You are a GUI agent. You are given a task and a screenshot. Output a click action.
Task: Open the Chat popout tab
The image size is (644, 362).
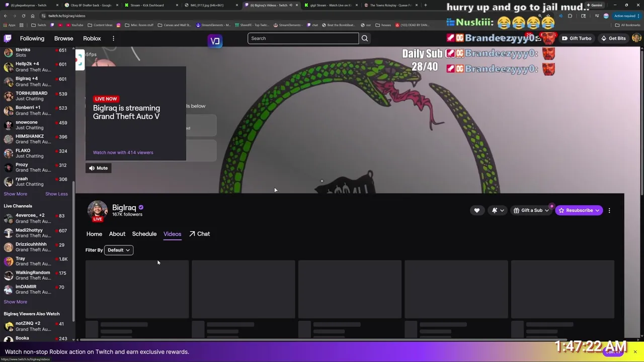click(x=200, y=234)
